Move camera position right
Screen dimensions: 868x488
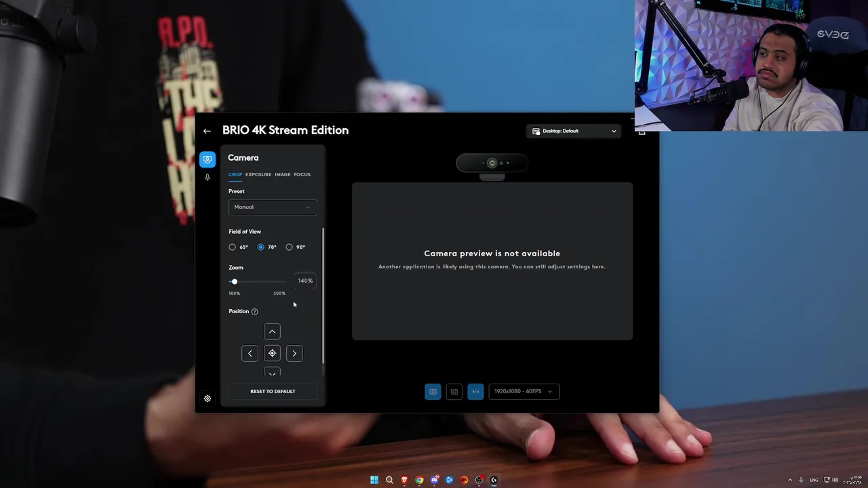point(294,353)
